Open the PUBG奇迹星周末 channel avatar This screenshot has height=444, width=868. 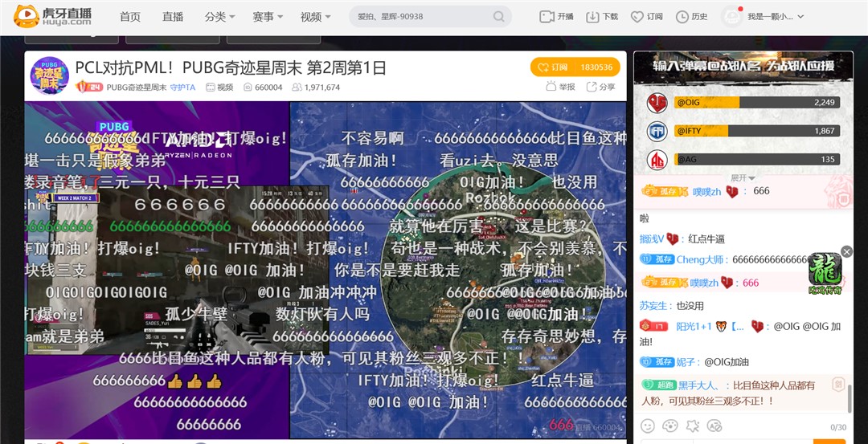49,75
